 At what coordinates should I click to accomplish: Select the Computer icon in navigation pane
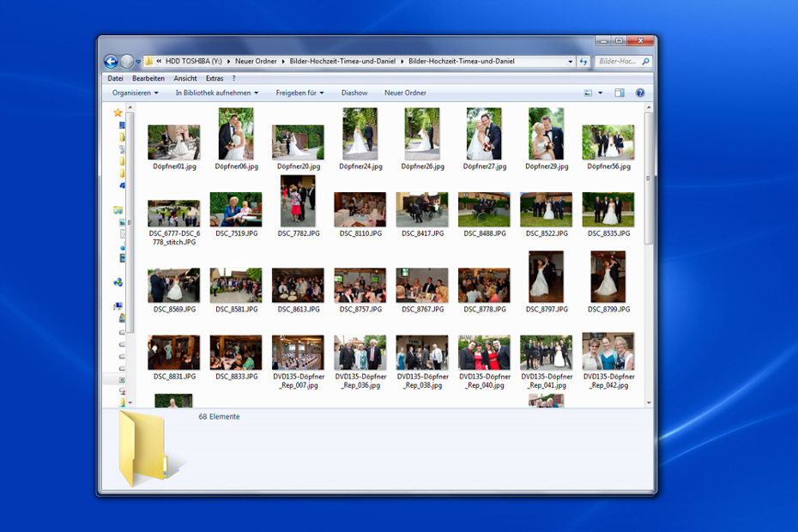118,306
